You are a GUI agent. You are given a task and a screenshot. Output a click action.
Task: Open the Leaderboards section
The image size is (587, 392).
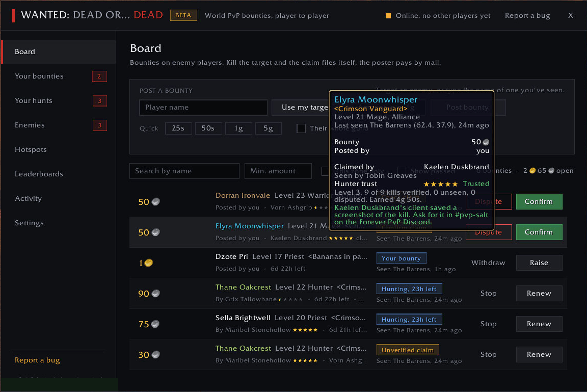(x=59, y=174)
